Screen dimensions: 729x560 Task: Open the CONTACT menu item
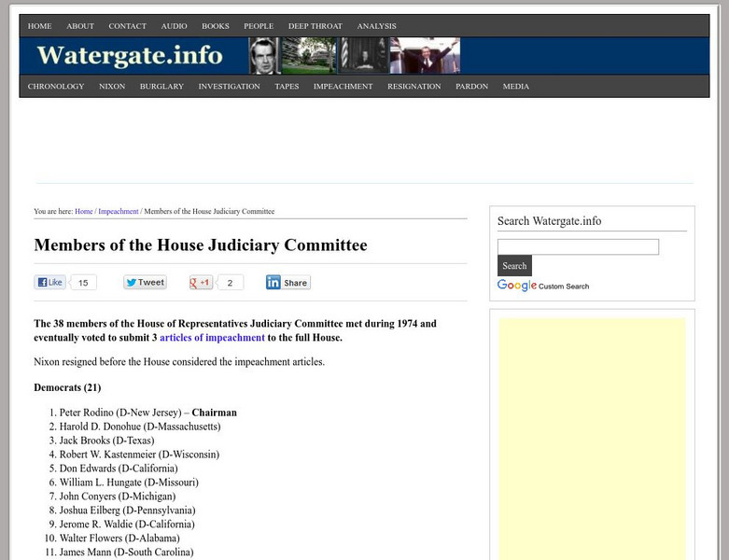(x=127, y=26)
